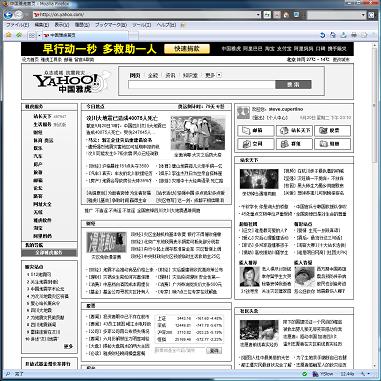Open the 表示(V) menu

[62, 25]
